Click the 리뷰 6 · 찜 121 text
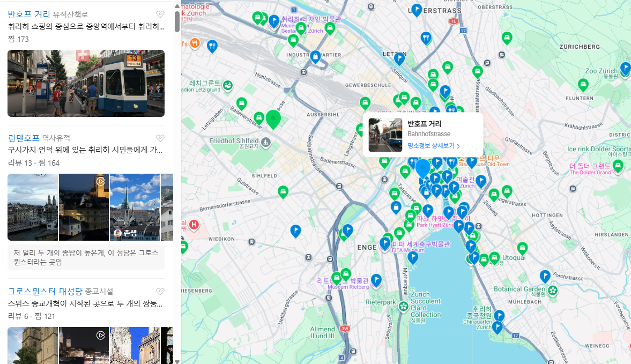 [32, 316]
